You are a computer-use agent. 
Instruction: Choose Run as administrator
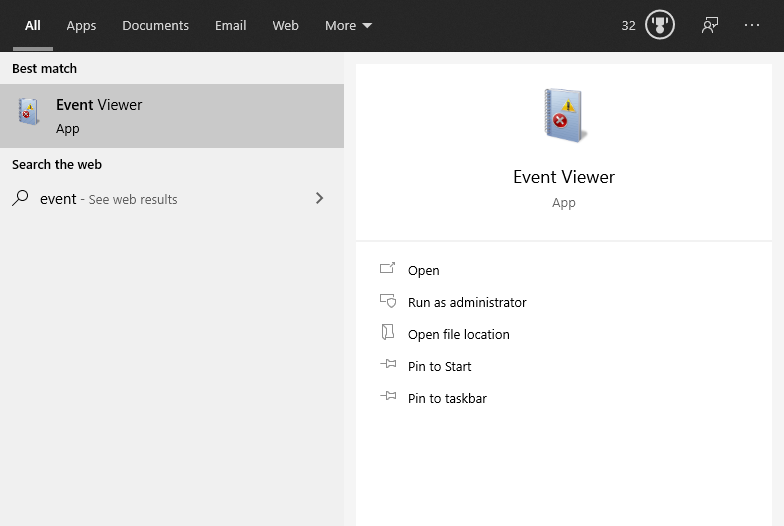[467, 302]
